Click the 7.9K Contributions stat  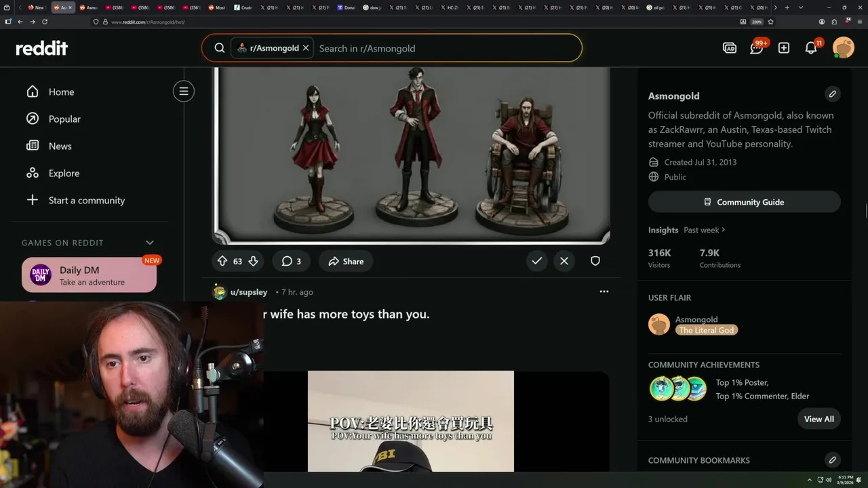click(x=720, y=258)
